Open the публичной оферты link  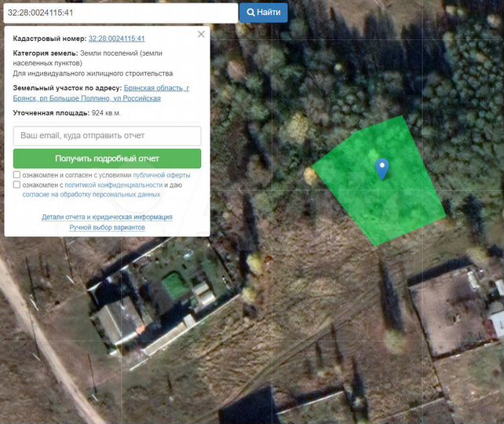(x=162, y=175)
